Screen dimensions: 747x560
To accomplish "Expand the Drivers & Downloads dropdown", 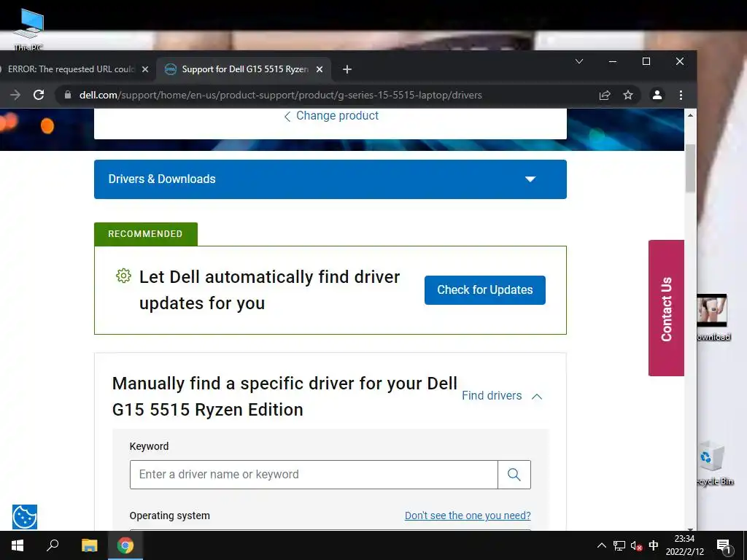I will tap(330, 179).
